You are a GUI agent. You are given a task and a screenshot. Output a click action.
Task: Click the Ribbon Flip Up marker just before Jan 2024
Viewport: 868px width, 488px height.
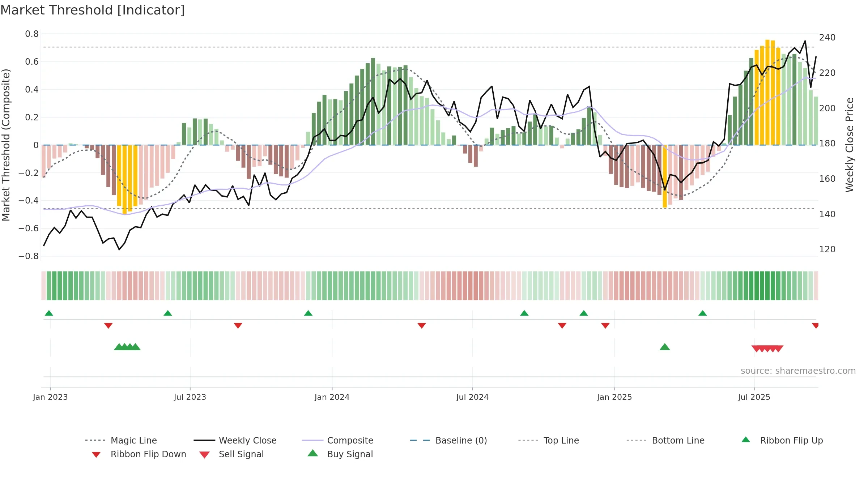[x=308, y=313]
